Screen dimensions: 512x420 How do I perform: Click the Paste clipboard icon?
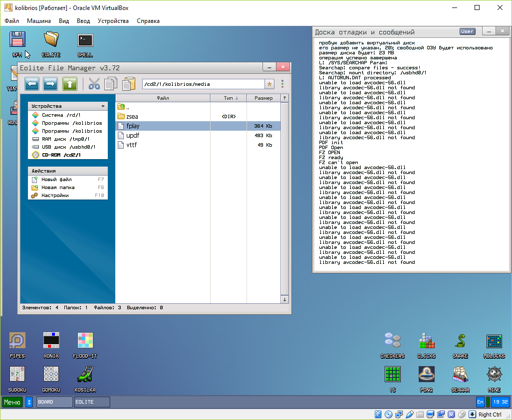pyautogui.click(x=129, y=84)
